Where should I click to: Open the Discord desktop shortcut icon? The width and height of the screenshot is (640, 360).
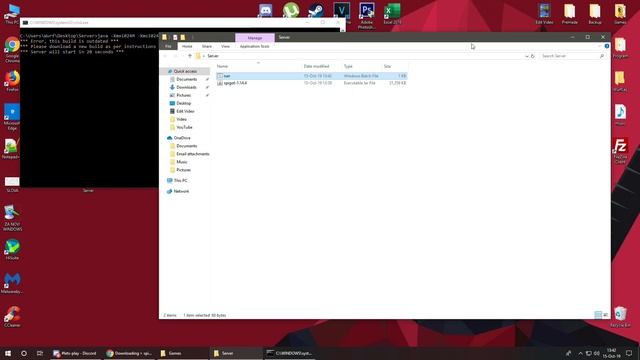pyautogui.click(x=265, y=10)
